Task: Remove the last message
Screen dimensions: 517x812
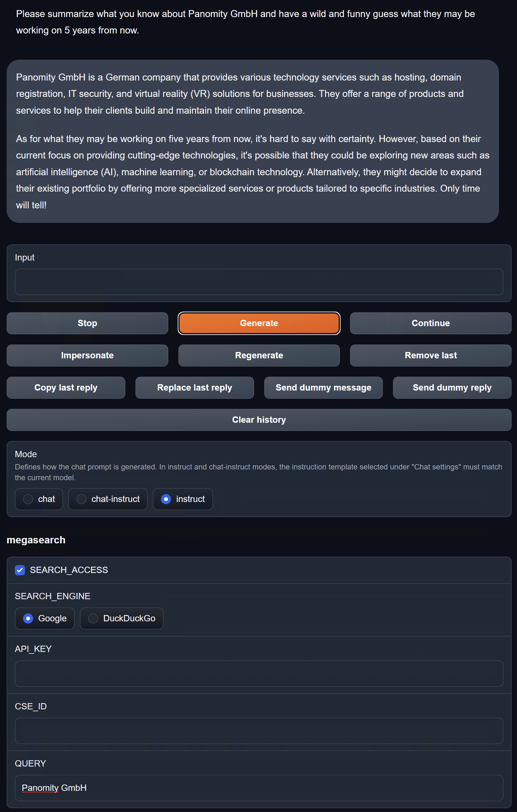Action: click(x=431, y=355)
